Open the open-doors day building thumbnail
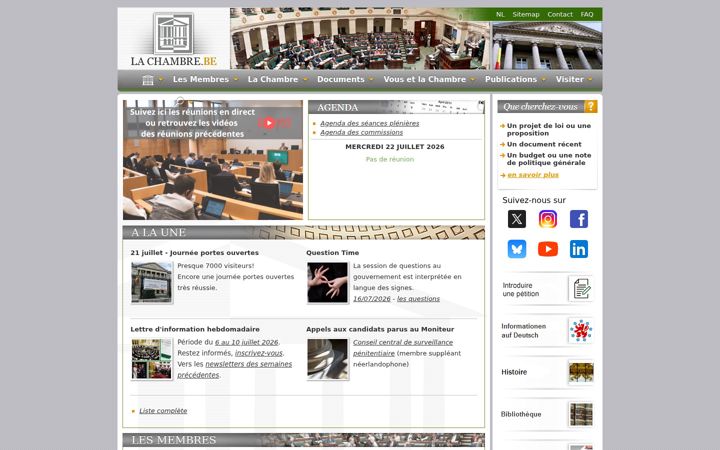Image resolution: width=720 pixels, height=450 pixels. coord(152,282)
